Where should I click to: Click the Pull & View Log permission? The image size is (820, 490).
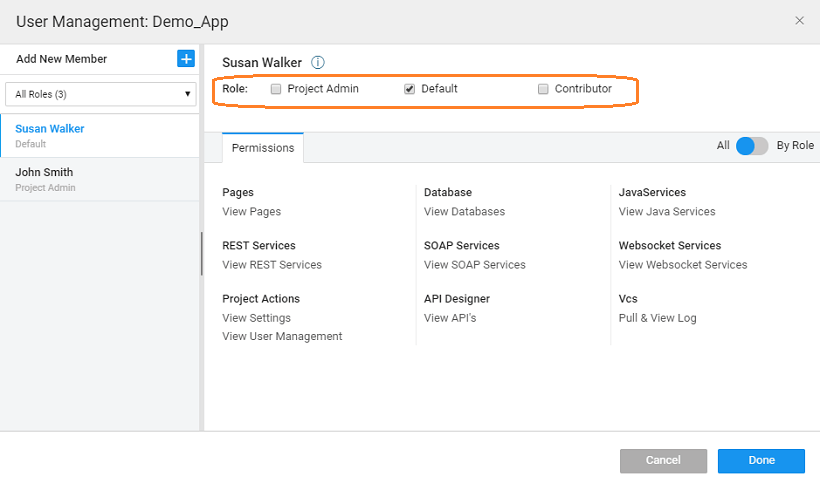[x=657, y=318]
